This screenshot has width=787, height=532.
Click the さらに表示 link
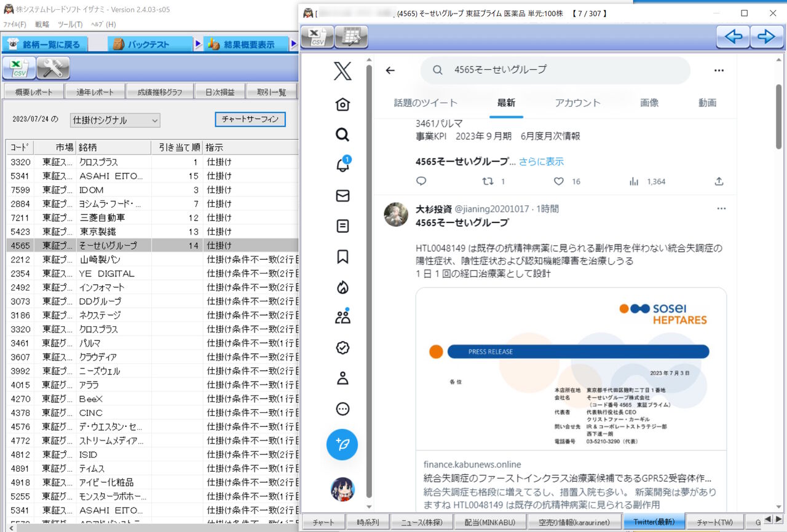pos(541,162)
